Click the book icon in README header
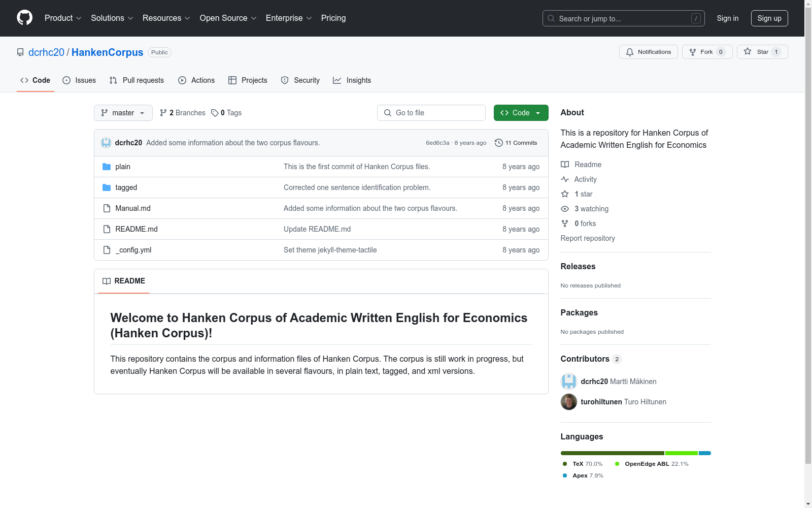The width and height of the screenshot is (812, 508). click(x=107, y=281)
